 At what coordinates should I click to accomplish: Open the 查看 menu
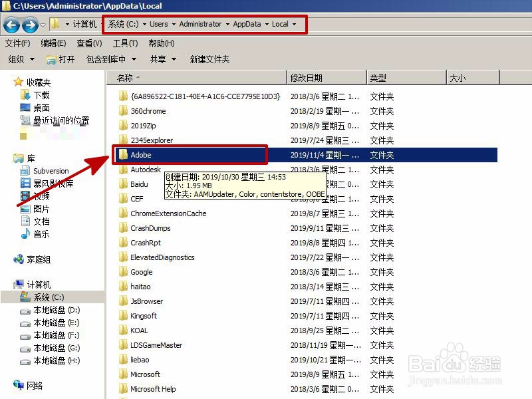tap(88, 43)
